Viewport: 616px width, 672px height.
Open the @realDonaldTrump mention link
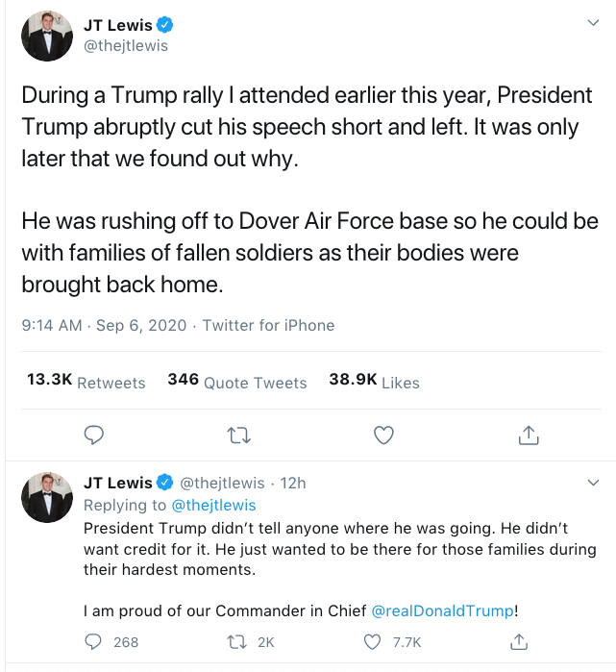[442, 610]
